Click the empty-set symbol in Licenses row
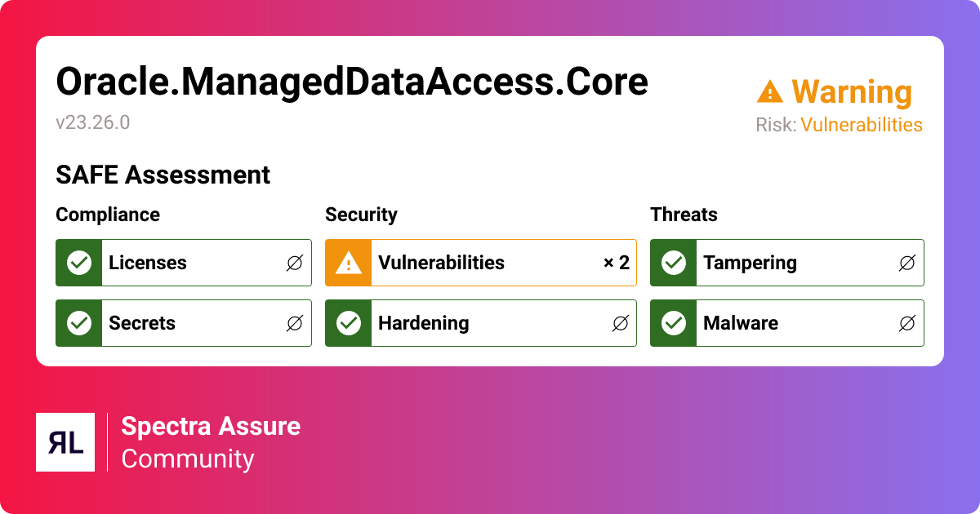This screenshot has width=980, height=514. coord(295,263)
